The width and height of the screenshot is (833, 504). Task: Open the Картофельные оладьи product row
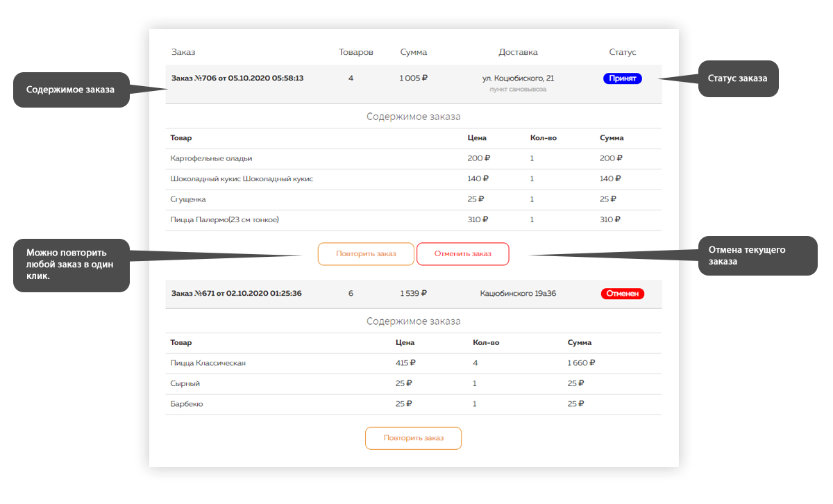tap(211, 158)
